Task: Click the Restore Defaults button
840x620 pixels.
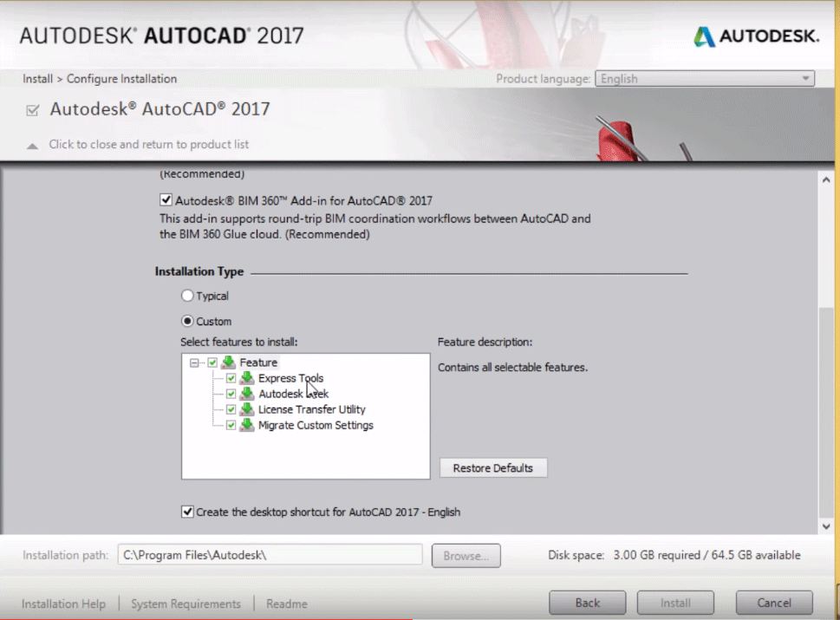Action: (493, 467)
